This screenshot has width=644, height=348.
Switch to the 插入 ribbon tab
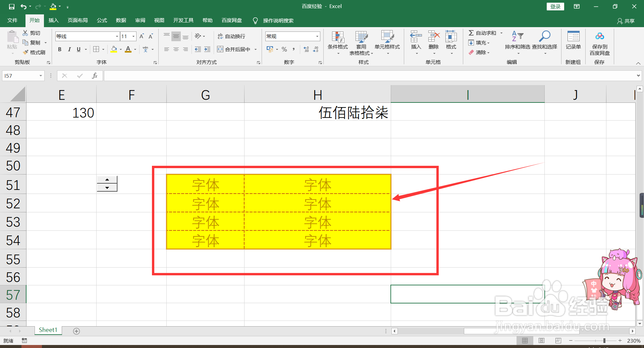pos(53,20)
